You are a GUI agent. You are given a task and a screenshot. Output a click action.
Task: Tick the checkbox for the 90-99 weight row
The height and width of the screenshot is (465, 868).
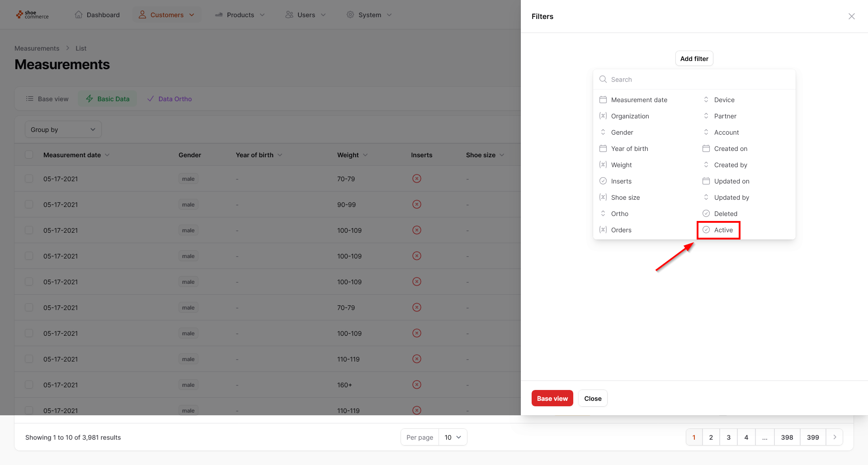tap(29, 204)
